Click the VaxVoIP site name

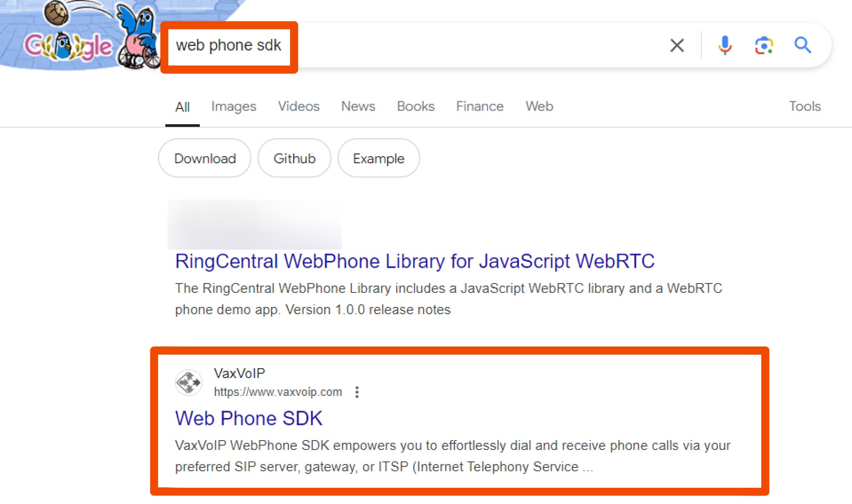point(239,373)
